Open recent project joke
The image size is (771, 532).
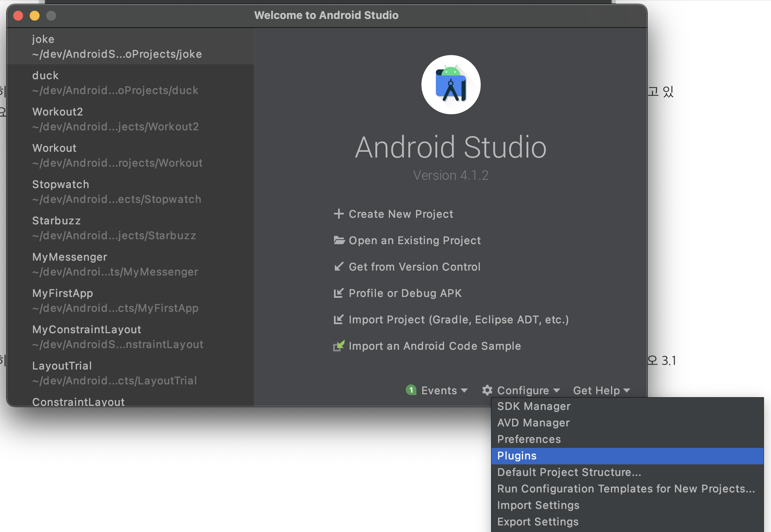click(130, 46)
